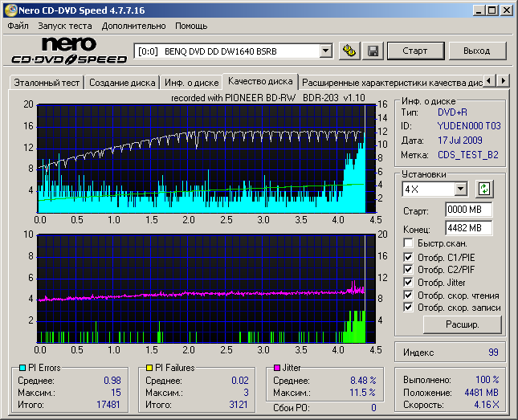Image resolution: width=518 pixels, height=420 pixels.
Task: Click the floppy disk save icon
Action: (x=373, y=51)
